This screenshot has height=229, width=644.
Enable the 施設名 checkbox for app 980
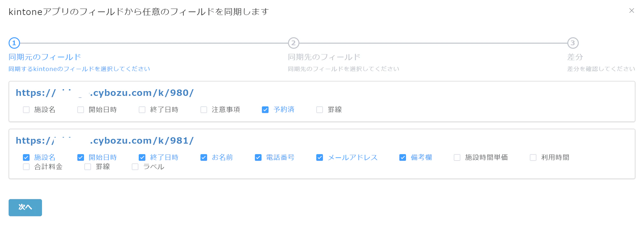coord(26,110)
